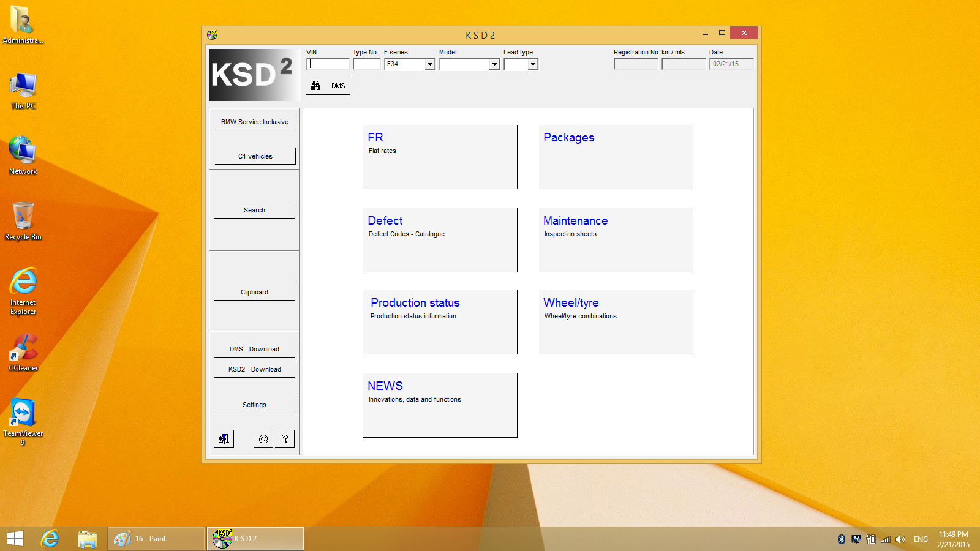
Task: Click the Date field showing 02/21/15
Action: coord(731,64)
